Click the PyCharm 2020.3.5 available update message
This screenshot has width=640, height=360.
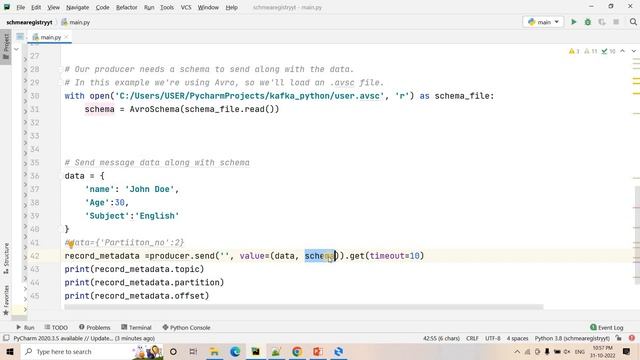click(x=84, y=338)
